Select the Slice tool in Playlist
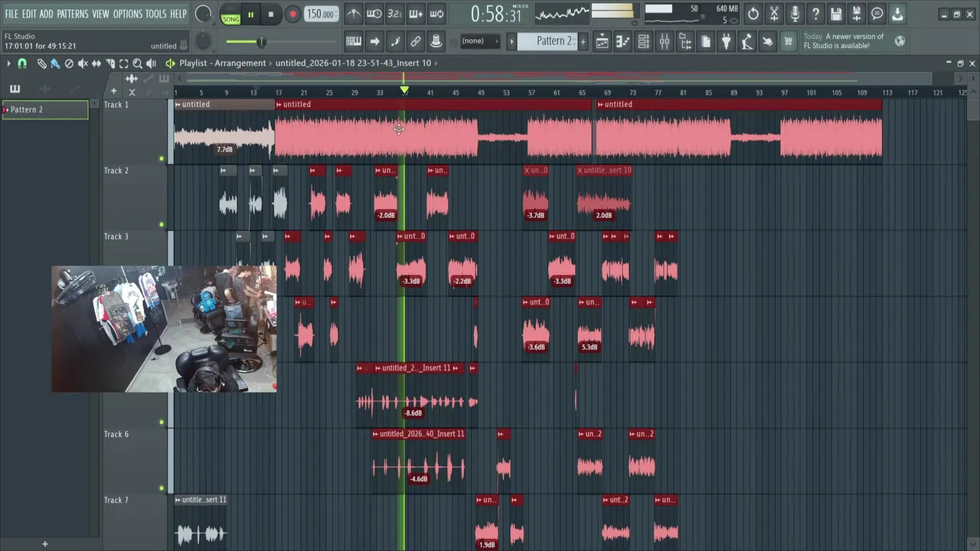This screenshot has width=980, height=551. tap(110, 64)
